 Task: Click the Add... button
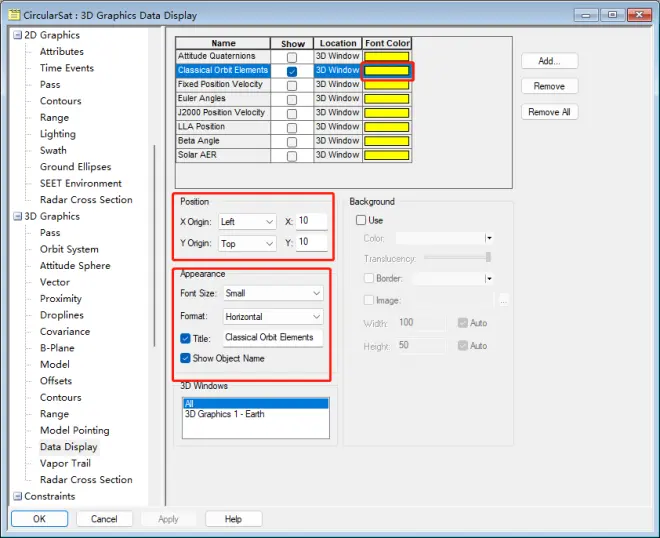click(x=549, y=61)
